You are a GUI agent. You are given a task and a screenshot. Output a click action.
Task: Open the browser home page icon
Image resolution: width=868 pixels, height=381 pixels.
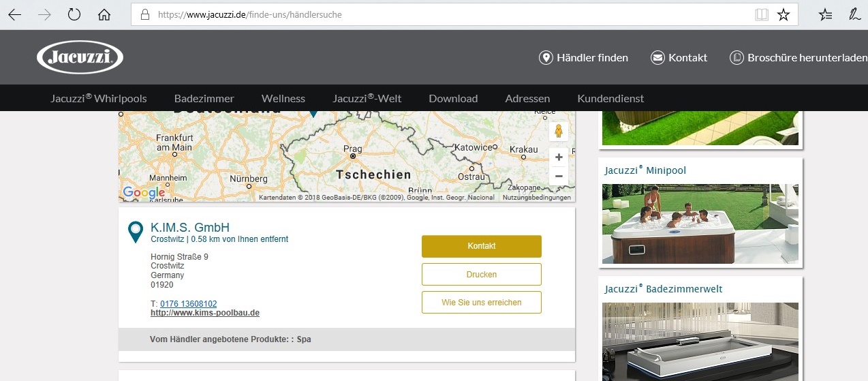tap(104, 14)
